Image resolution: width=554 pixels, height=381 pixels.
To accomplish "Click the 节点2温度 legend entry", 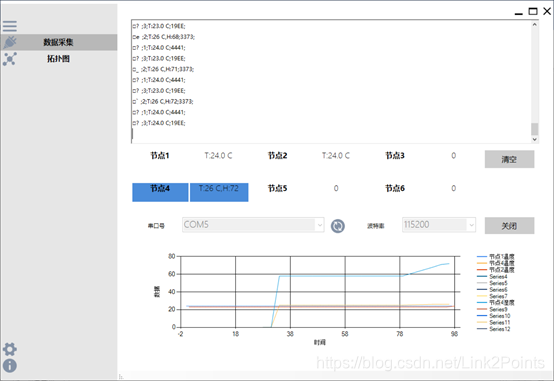I will 496,270.
